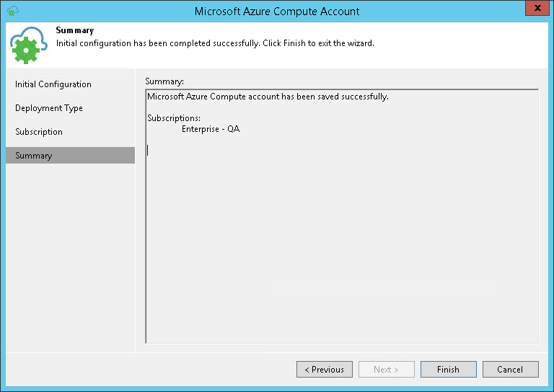Click the greyed-out Next button
The width and height of the screenshot is (554, 392).
(386, 370)
